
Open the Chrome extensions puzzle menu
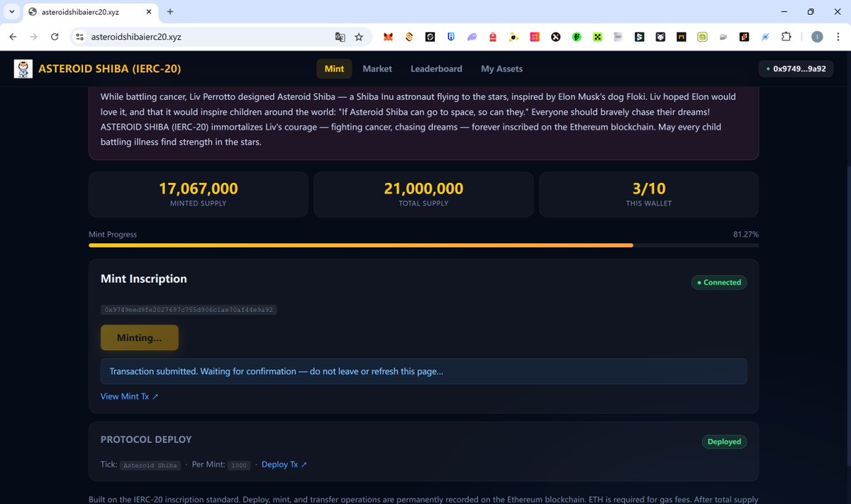(x=786, y=37)
